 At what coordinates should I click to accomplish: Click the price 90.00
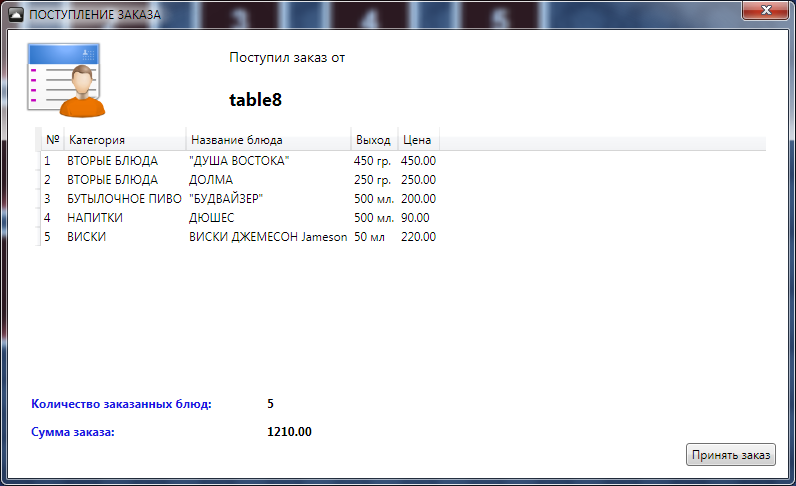click(x=415, y=218)
